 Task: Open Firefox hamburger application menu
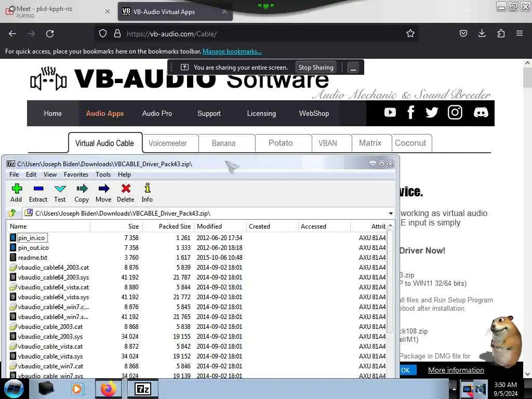(x=520, y=33)
